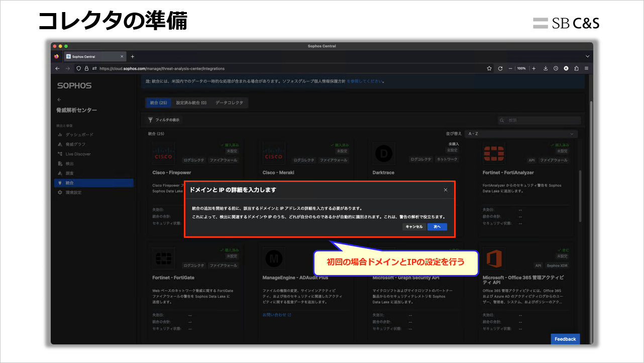Click the Sophos Central browser tab
644x363 pixels.
[x=94, y=56]
